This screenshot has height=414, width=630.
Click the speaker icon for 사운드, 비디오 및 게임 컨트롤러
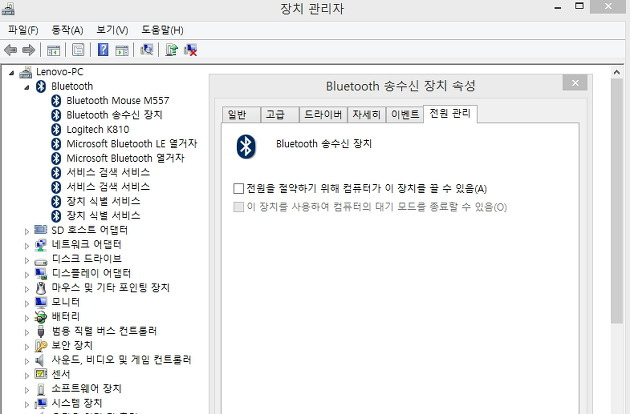(x=39, y=360)
